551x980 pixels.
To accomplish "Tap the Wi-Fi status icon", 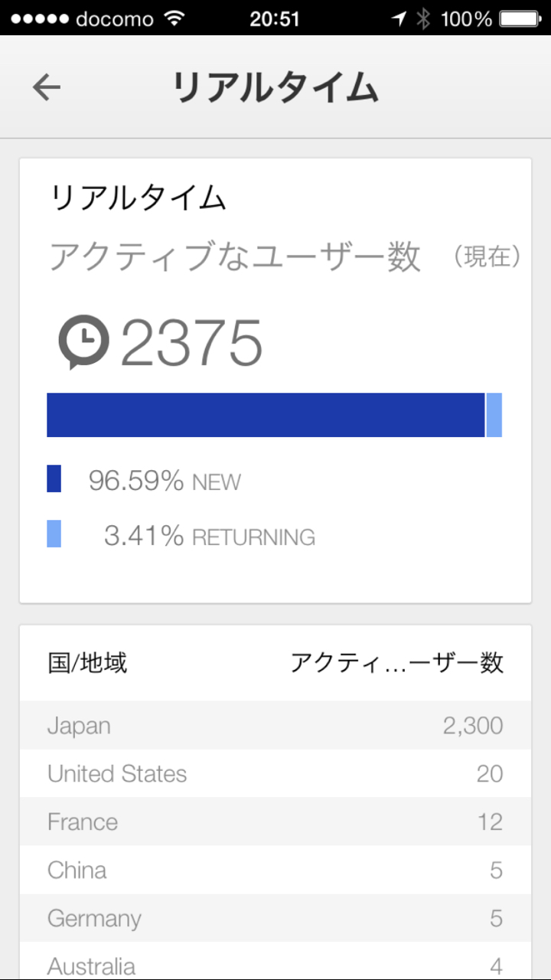I will coord(175,18).
